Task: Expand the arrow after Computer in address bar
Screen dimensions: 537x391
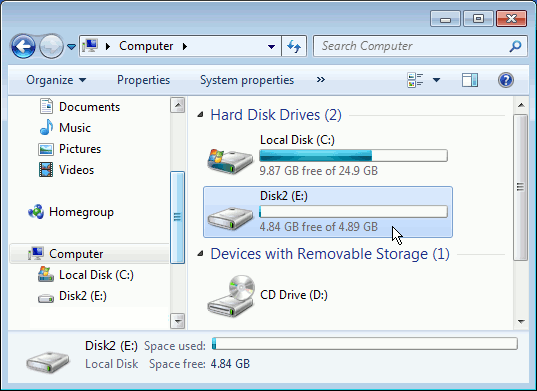Action: click(185, 46)
